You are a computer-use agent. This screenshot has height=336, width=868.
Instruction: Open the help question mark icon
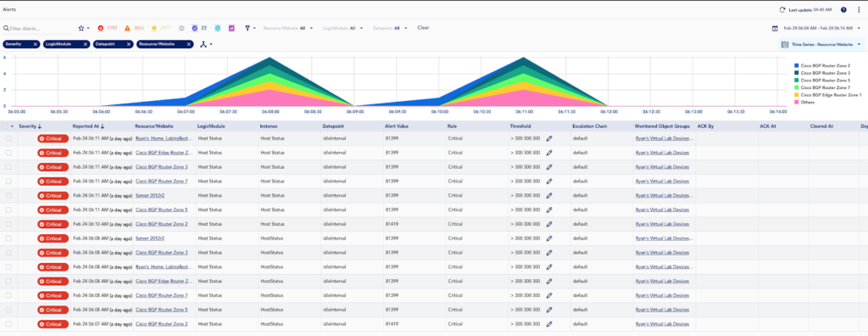(x=843, y=9)
